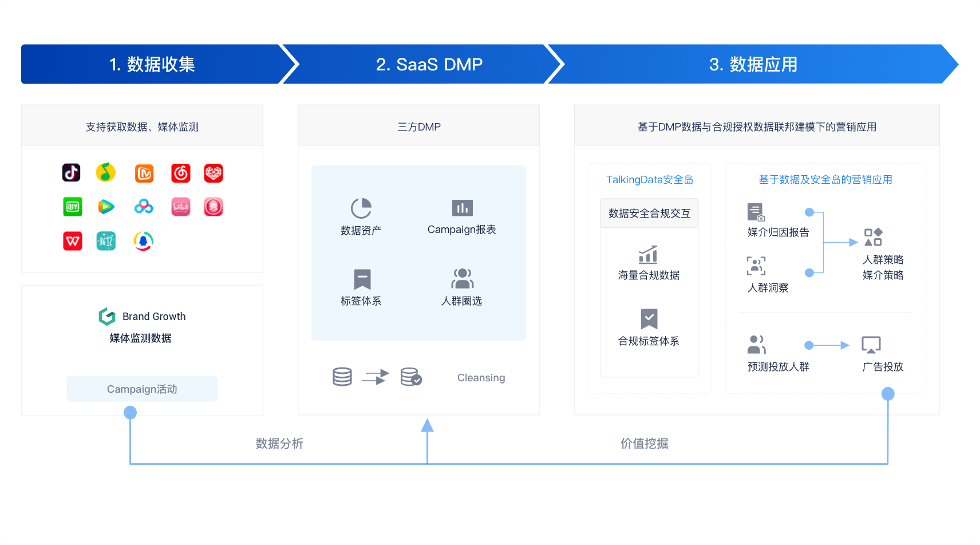Click the 人群圈选 people icon

pyautogui.click(x=462, y=279)
